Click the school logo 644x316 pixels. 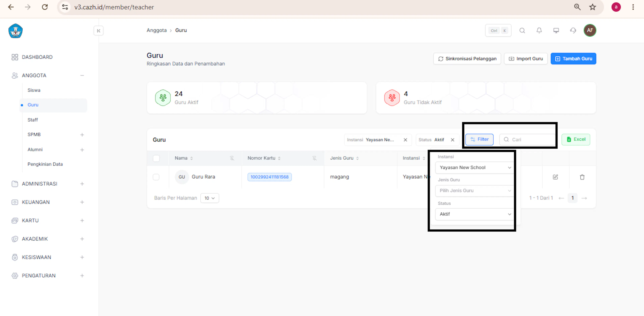click(15, 31)
